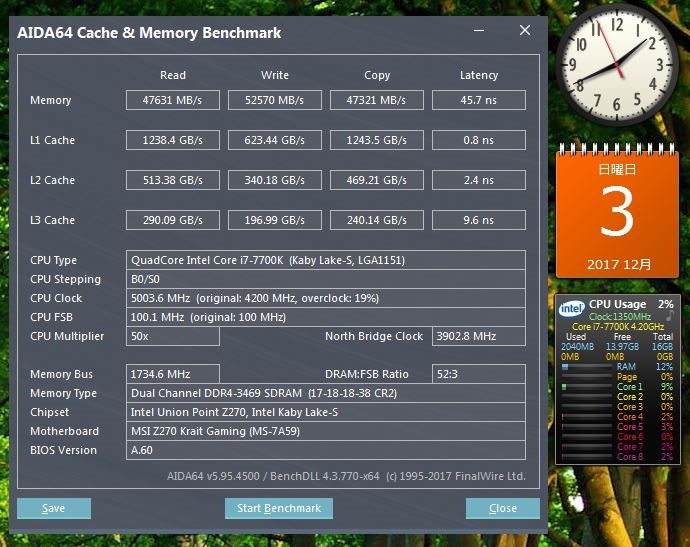Viewport: 690px width, 547px height.
Task: Click Memory Bus value 1734.6 MHz
Action: 172,374
